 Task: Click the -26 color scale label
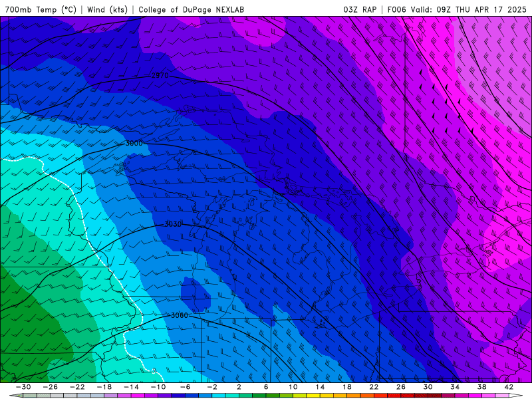(51, 387)
